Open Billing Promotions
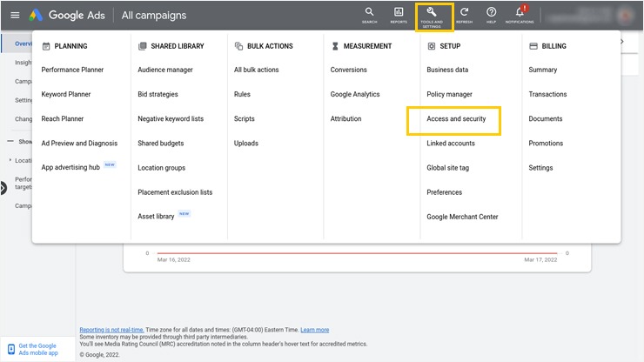The height and width of the screenshot is (362, 644). (546, 143)
